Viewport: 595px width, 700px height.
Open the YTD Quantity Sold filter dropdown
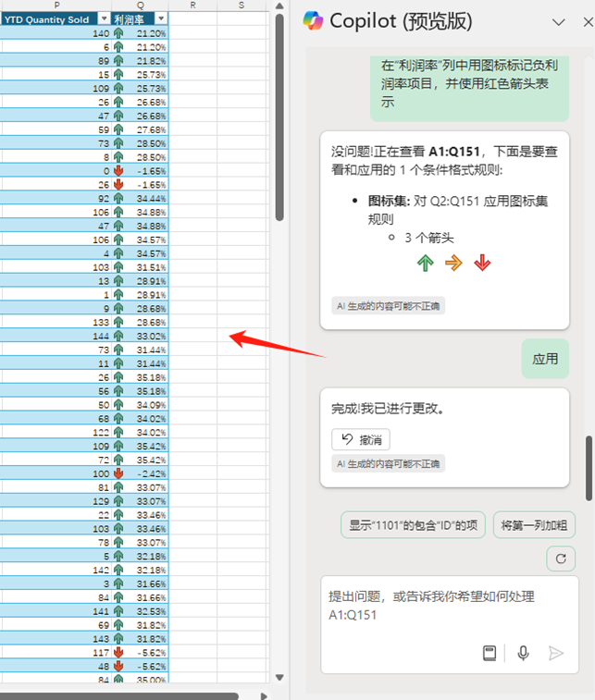point(104,18)
